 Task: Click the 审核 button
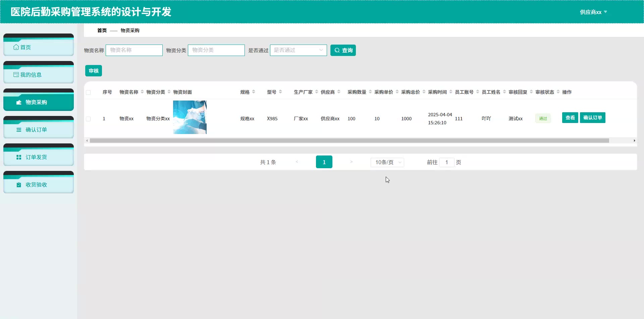coord(94,71)
